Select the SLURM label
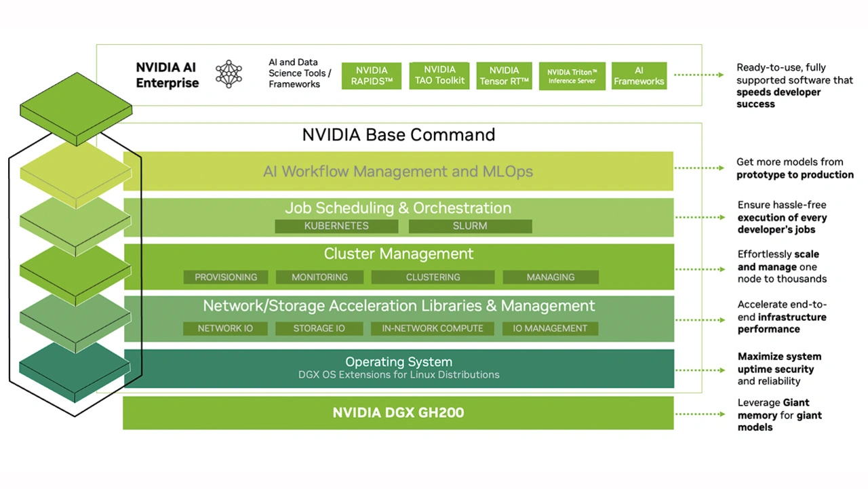The width and height of the screenshot is (868, 489). coord(470,226)
